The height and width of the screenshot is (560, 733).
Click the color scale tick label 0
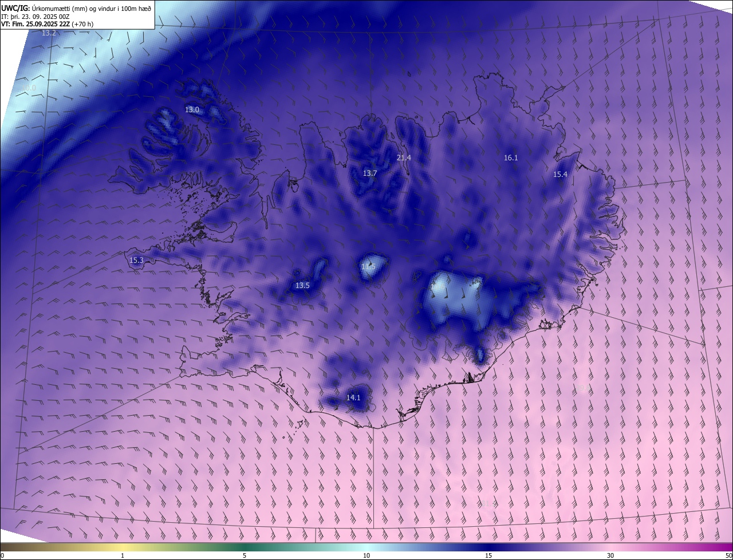point(2,555)
